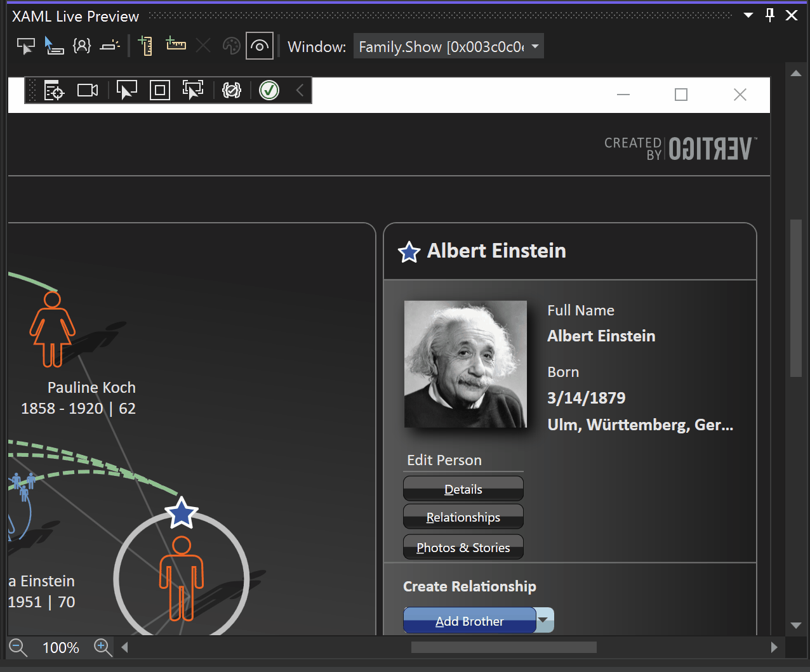
Task: Click the partially visible 'a Einstein' label
Action: [42, 581]
